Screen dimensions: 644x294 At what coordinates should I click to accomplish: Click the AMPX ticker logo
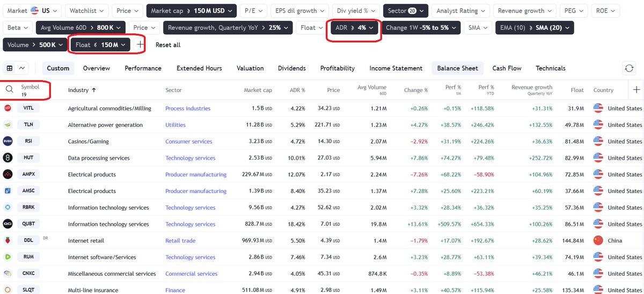(8, 174)
